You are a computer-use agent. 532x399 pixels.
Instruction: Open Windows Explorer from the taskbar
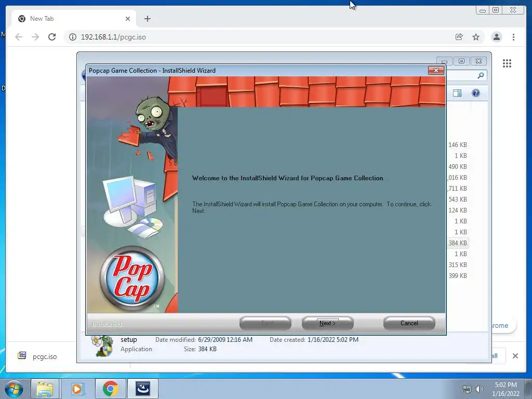(45, 389)
